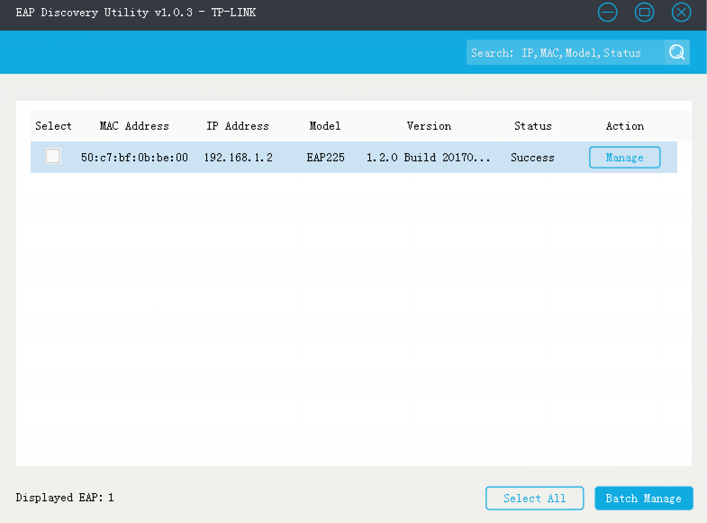Click the search magnifier icon
This screenshot has width=707, height=523.
point(677,53)
